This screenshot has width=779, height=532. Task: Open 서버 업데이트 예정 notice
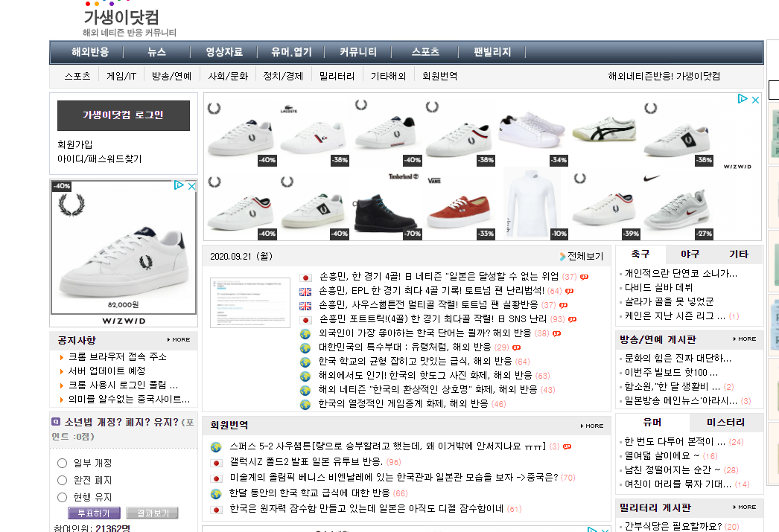coord(106,371)
